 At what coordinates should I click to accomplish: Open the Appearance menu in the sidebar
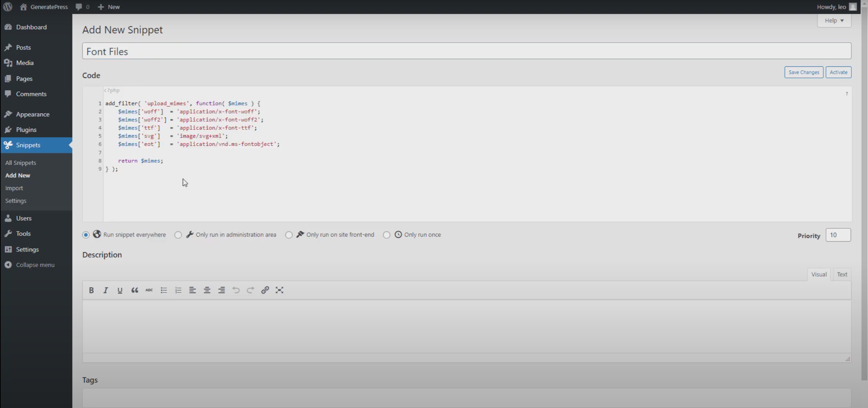tap(33, 114)
